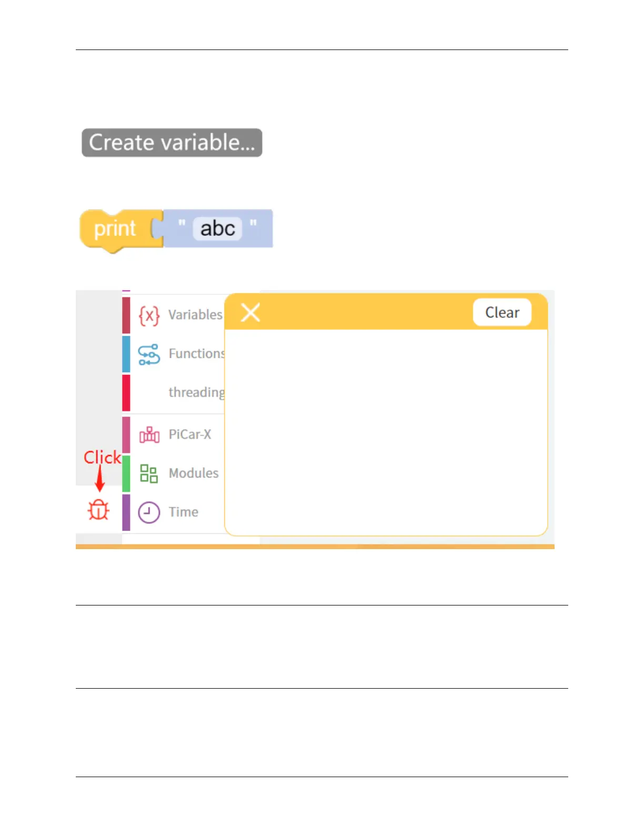Click the red debug bug icon
644x834 pixels.
(x=98, y=510)
